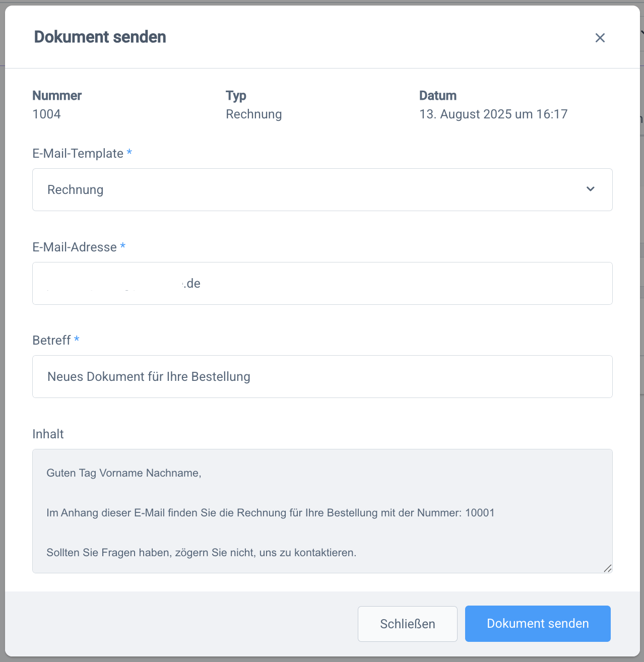This screenshot has height=662, width=644.
Task: Click the Typ value Rechnung
Action: [253, 114]
